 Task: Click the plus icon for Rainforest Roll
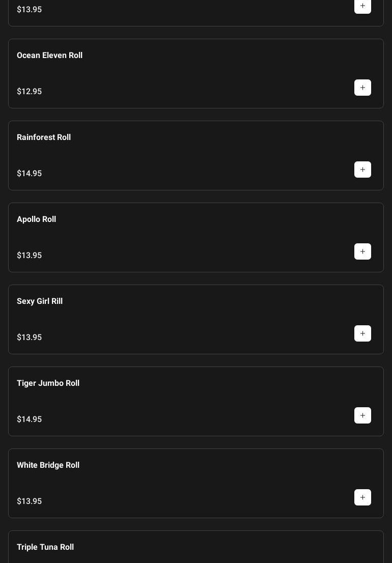click(362, 170)
